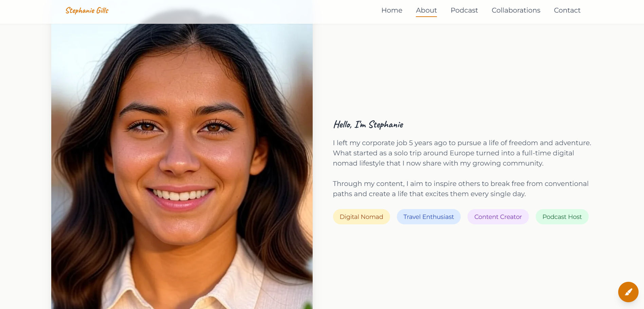The height and width of the screenshot is (309, 644).
Task: Open the paintbrush theme customizer button
Action: coord(628,292)
